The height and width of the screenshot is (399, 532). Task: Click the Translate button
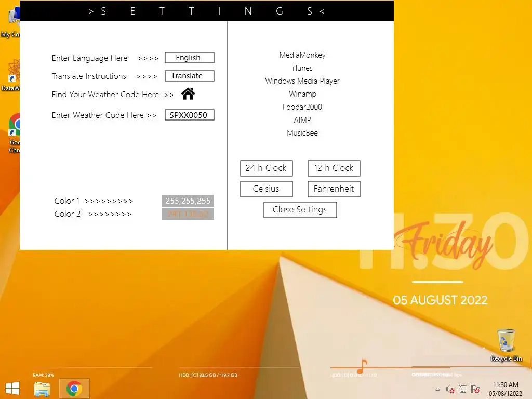[189, 76]
